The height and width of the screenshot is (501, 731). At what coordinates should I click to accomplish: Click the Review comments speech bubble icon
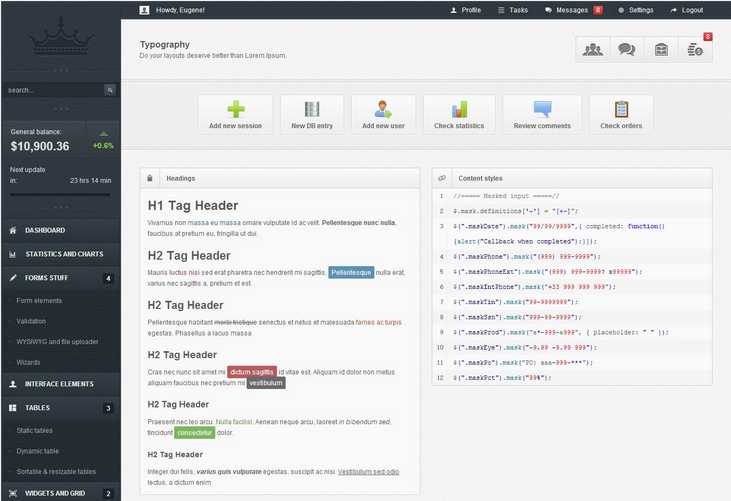click(542, 109)
